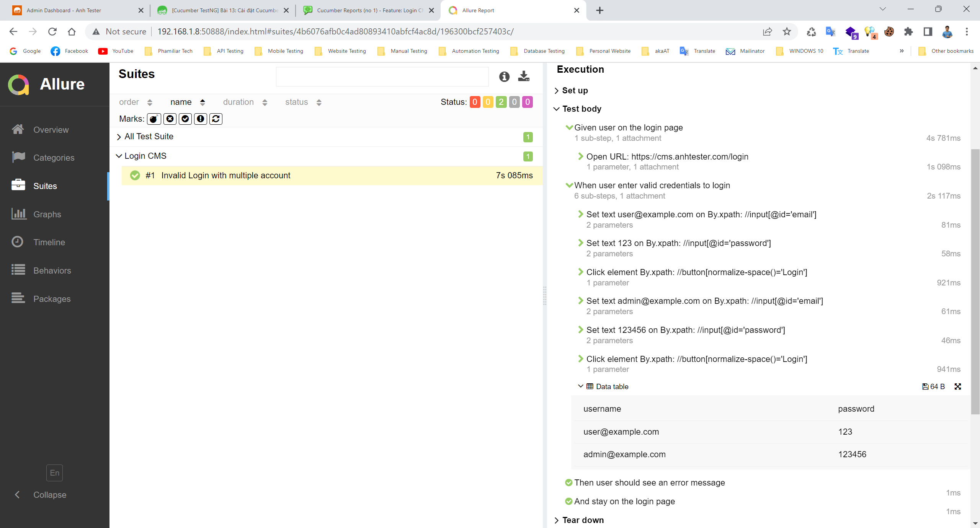Go to Graphs via bar chart icon
Screen dimensions: 980x528
[19, 214]
